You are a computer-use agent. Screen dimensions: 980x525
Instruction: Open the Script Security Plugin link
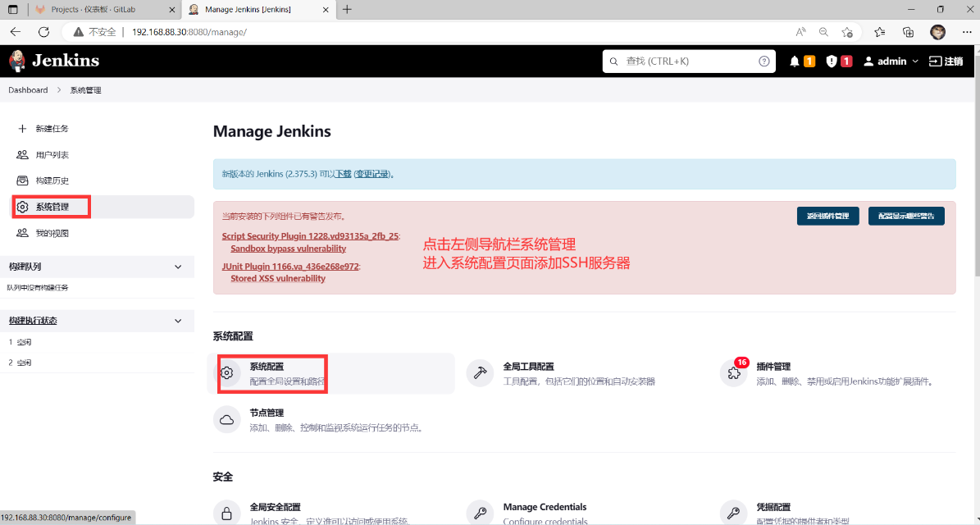point(310,236)
